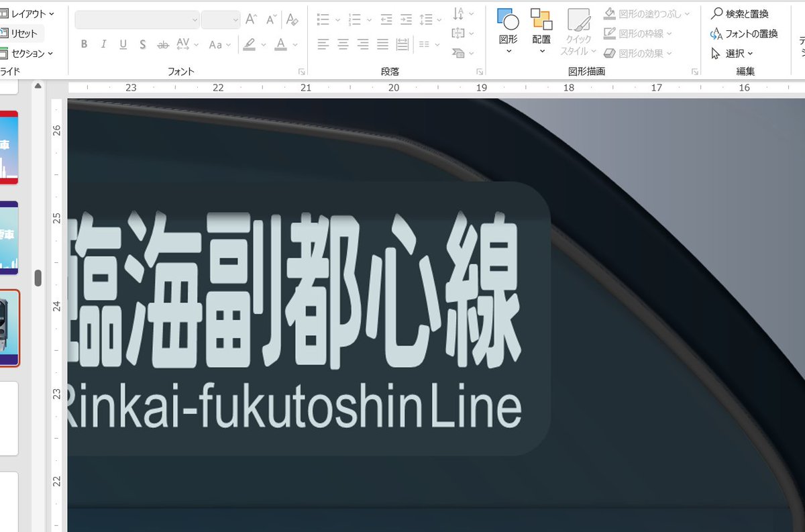Image resolution: width=805 pixels, height=532 pixels.
Task: Open align text vertical options
Action: (x=463, y=33)
